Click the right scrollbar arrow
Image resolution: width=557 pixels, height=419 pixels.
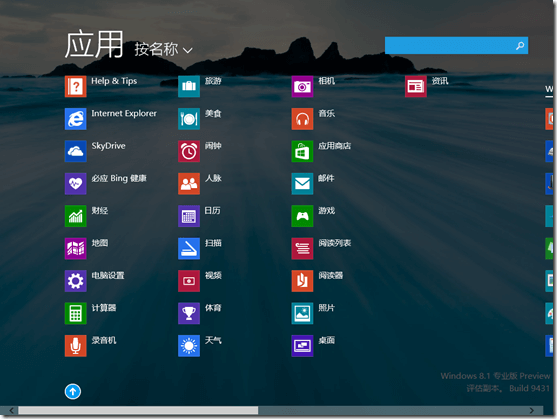[x=531, y=410]
